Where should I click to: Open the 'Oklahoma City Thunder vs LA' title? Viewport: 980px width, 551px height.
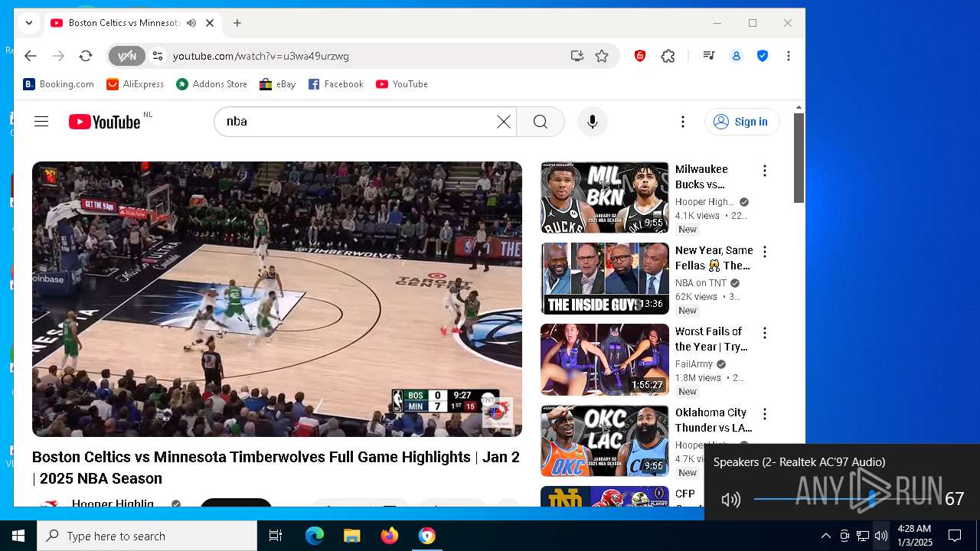(714, 420)
